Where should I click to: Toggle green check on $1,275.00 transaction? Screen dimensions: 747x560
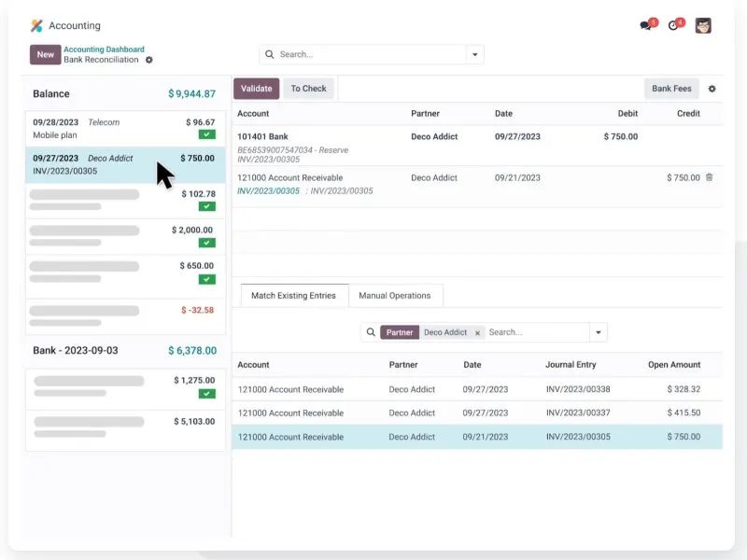[x=206, y=393]
